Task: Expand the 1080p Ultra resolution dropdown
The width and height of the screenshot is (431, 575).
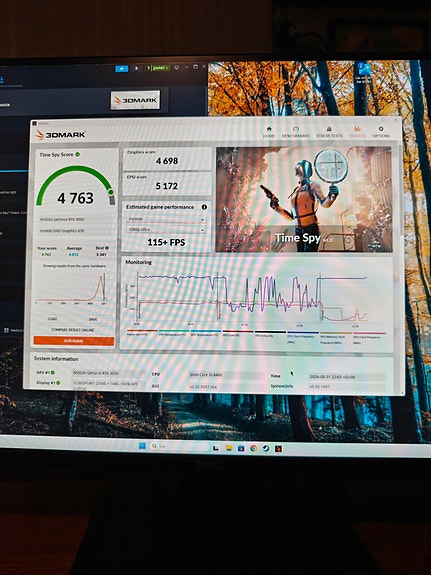Action: tap(166, 230)
